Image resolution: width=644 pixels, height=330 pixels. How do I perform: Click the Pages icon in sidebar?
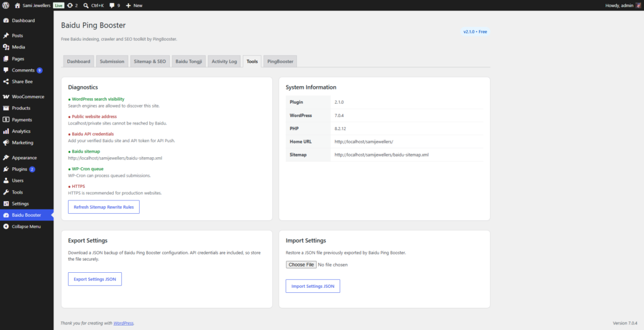6,58
